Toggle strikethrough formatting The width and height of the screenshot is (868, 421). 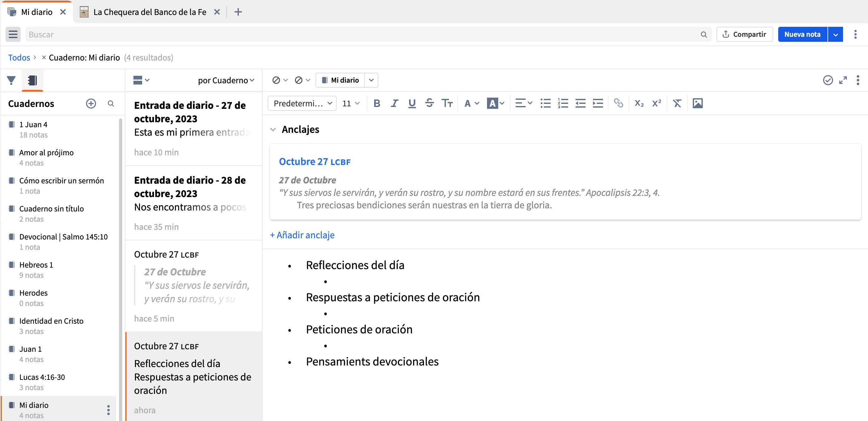pyautogui.click(x=429, y=103)
